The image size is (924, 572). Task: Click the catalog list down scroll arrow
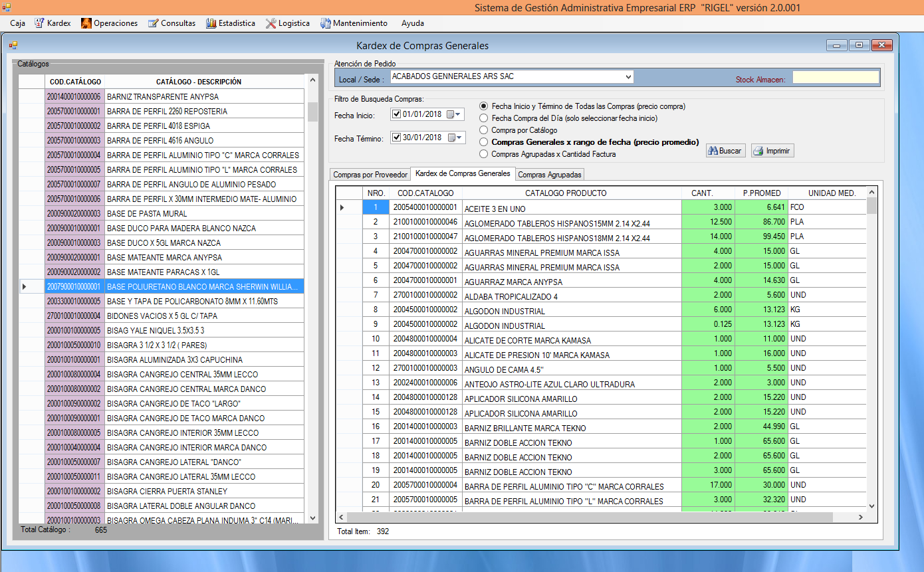click(x=312, y=518)
